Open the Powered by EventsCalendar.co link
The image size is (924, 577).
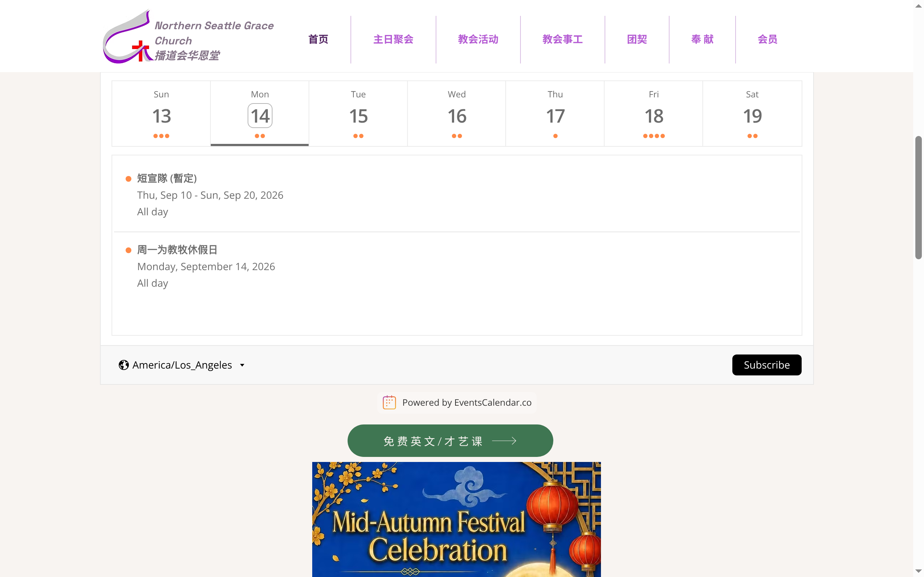(x=457, y=402)
